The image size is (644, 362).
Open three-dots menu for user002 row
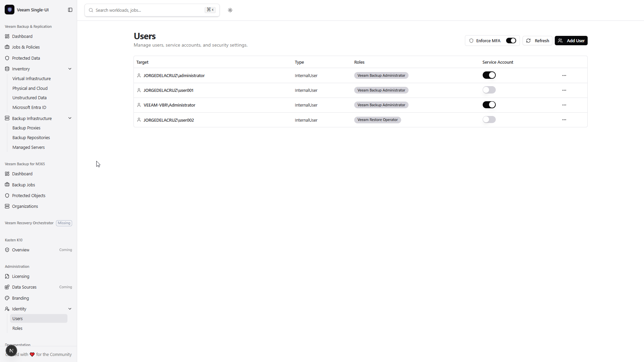click(564, 120)
